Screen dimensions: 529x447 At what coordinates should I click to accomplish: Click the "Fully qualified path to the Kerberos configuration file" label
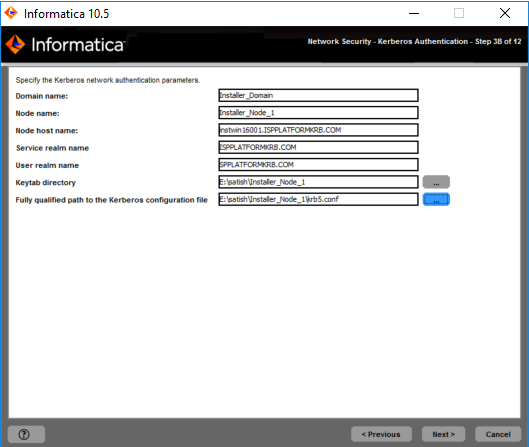[111, 200]
